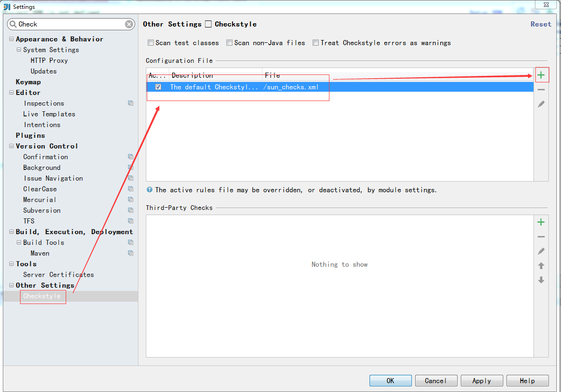
Task: Edit the selected configuration file
Action: (x=541, y=104)
